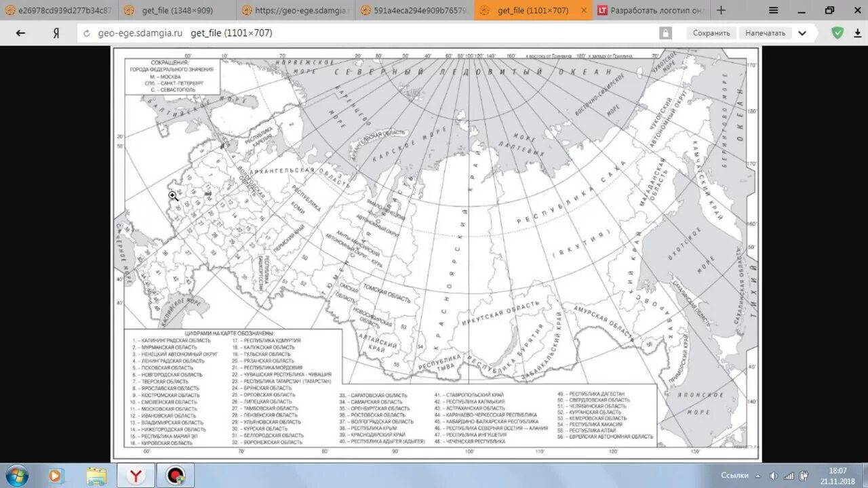Open Windows Media Player from taskbar
The width and height of the screenshot is (868, 488).
56,475
